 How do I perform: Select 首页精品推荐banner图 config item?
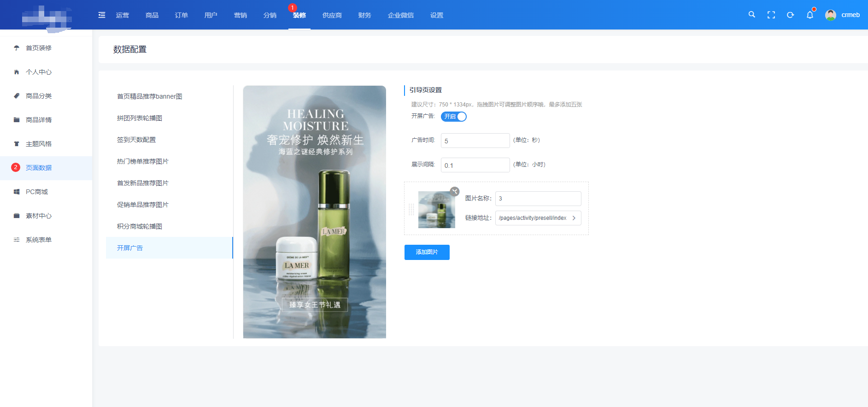pos(170,96)
